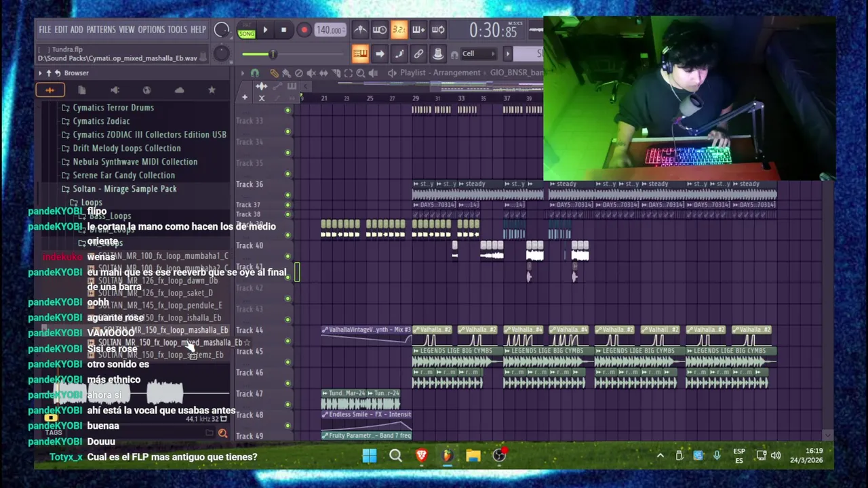Open the Cell snap dropdown
This screenshot has height=488, width=868.
pyautogui.click(x=480, y=54)
